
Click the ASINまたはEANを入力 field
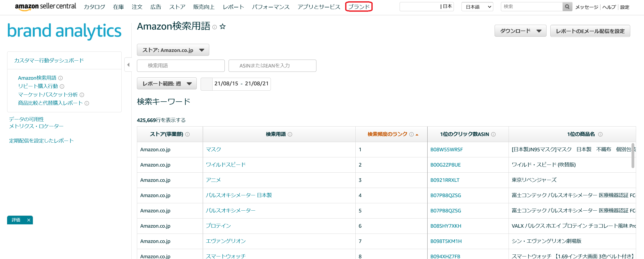tap(272, 66)
